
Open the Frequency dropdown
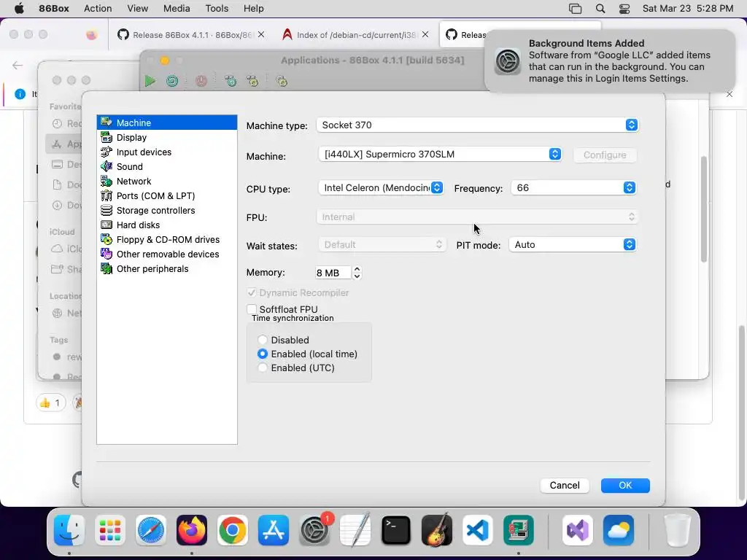coord(573,187)
